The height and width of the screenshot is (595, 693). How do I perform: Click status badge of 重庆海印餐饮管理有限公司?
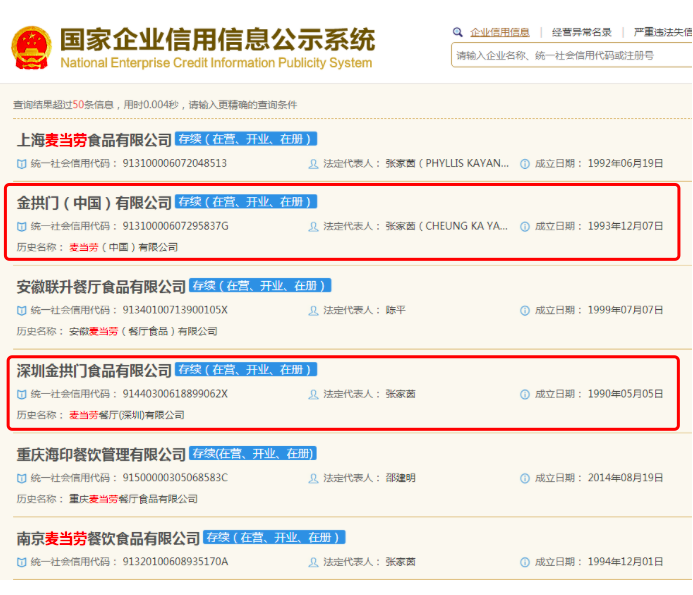(x=253, y=453)
